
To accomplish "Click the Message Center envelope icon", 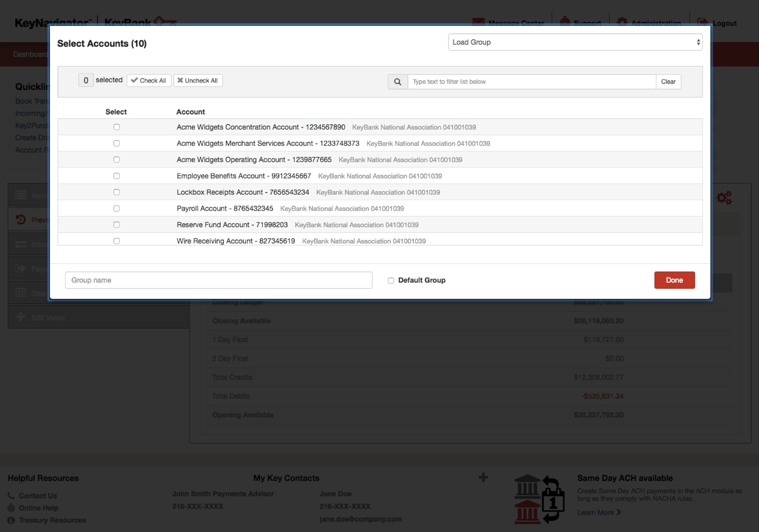I will click(478, 22).
